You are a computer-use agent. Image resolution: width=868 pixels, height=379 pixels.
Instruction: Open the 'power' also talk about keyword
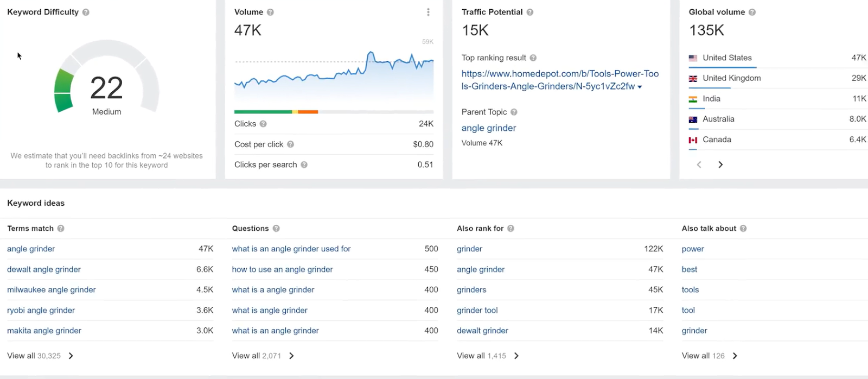(693, 249)
